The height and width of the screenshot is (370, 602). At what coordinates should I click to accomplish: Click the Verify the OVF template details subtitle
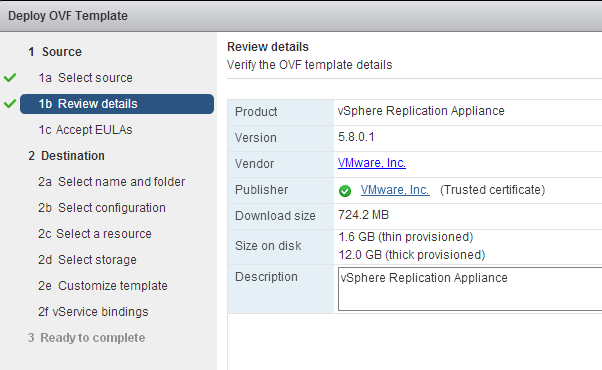click(x=309, y=65)
